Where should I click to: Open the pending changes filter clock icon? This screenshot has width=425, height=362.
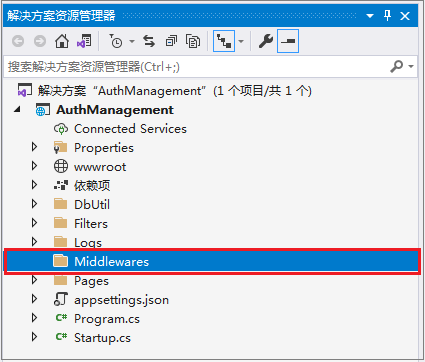(x=116, y=41)
